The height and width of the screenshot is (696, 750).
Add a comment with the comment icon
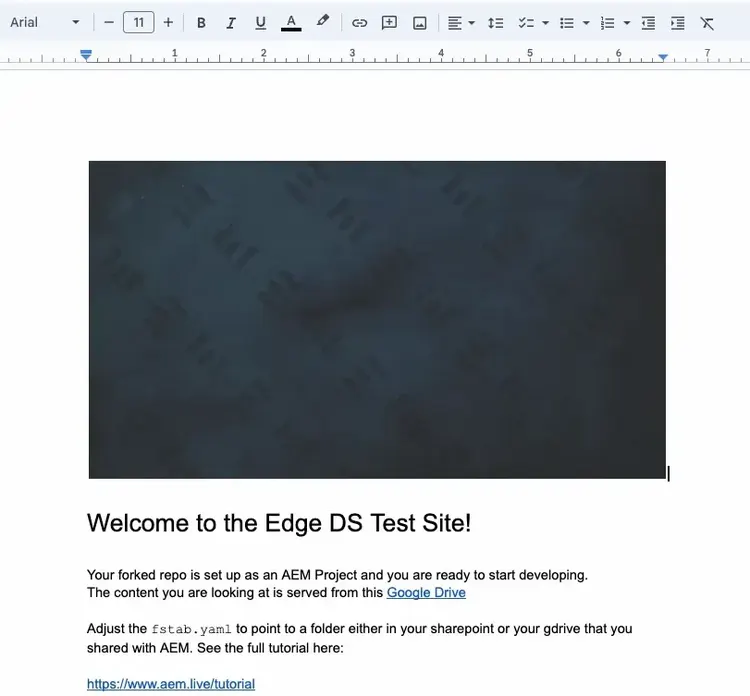(389, 22)
